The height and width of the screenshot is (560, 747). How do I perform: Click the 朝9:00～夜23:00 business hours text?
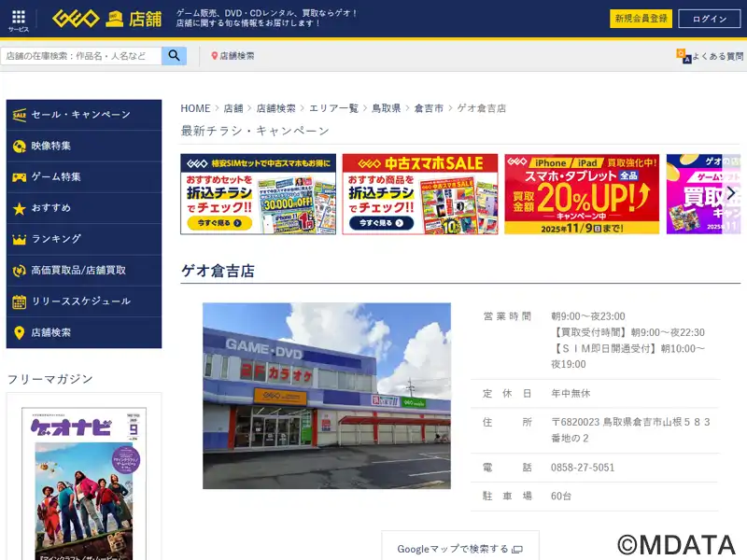pyautogui.click(x=588, y=316)
